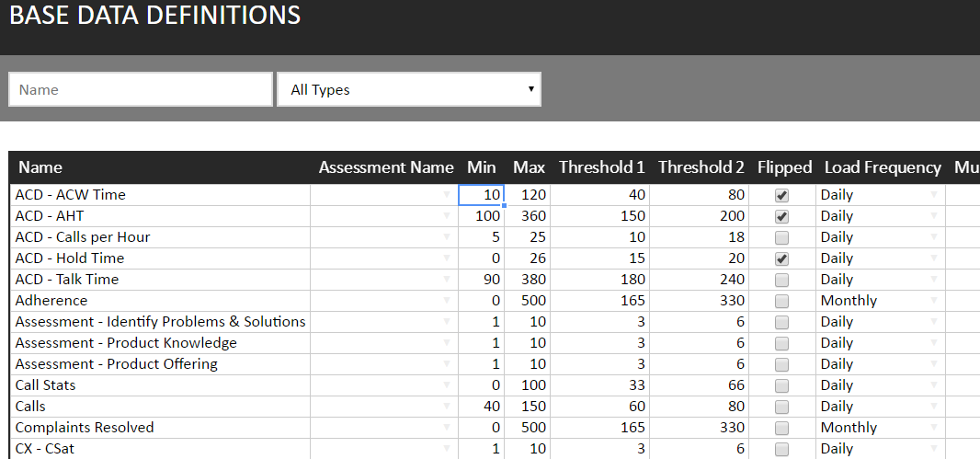Check the Flipped box for Adherence
Image resolution: width=980 pixels, height=459 pixels.
(x=782, y=301)
